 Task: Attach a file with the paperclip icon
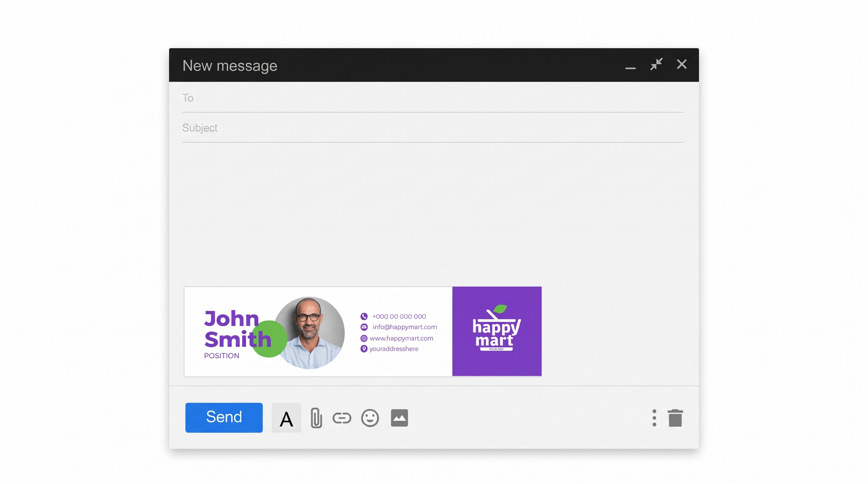pyautogui.click(x=316, y=418)
